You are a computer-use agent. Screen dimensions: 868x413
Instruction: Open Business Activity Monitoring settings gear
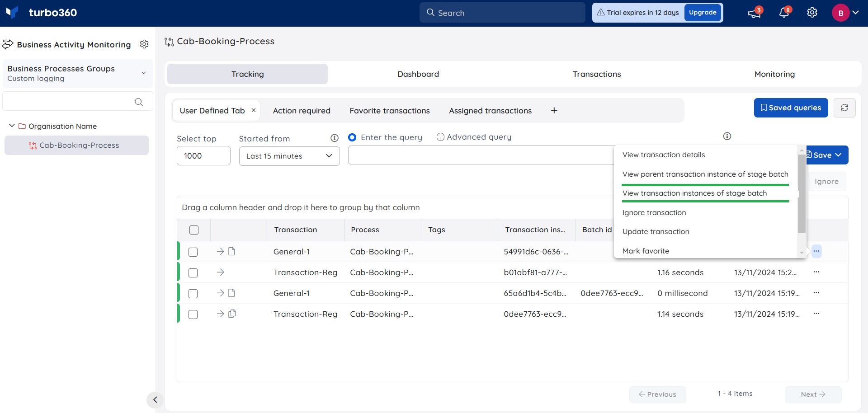pos(144,44)
